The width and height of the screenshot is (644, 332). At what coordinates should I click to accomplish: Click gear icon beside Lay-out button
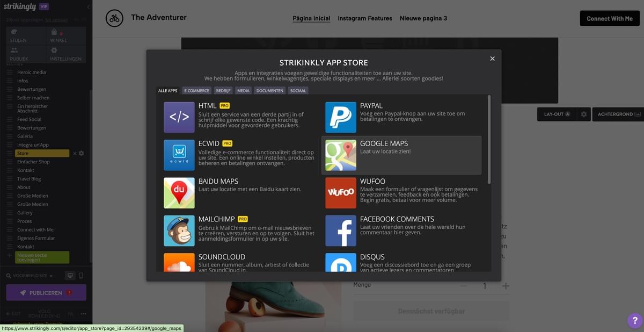pos(584,114)
